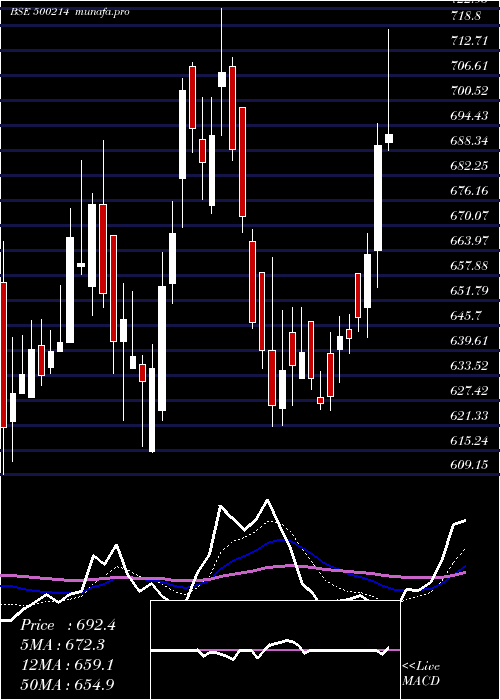The width and height of the screenshot is (500, 700).
Task: Click the 645.7 price axis label
Action: click(x=465, y=316)
